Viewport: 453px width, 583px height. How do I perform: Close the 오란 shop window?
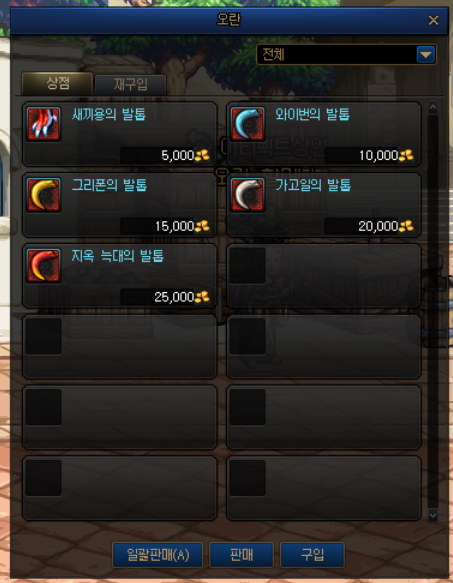433,20
